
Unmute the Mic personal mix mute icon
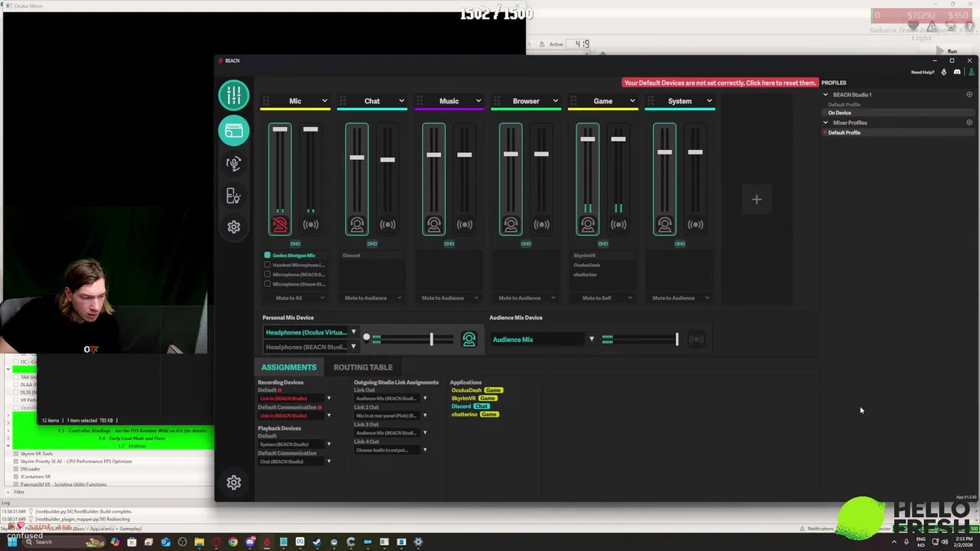(279, 224)
